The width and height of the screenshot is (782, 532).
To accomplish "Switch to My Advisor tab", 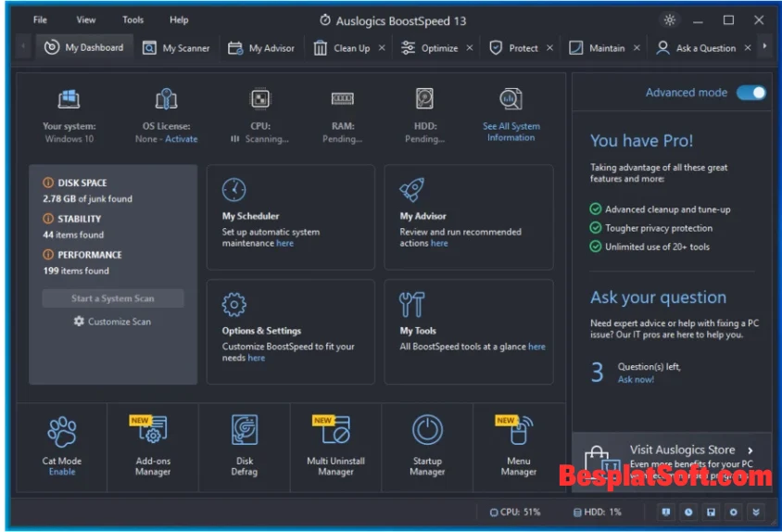I will pyautogui.click(x=261, y=48).
